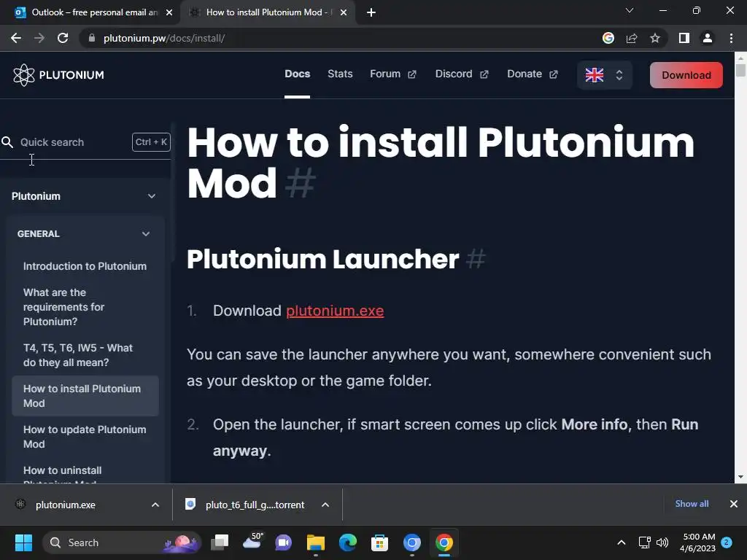Open Introduction to Plutonium page
This screenshot has height=560, width=747.
coord(85,266)
